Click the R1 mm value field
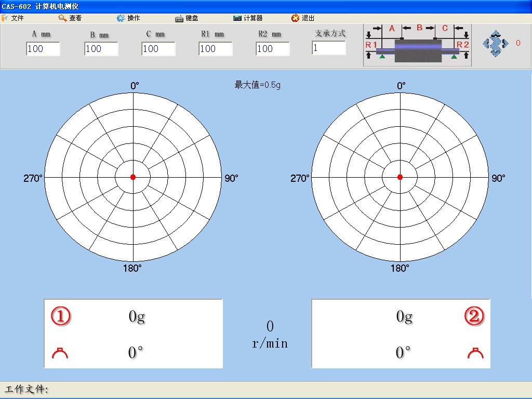Screen dimensions: 532x399 click(215, 49)
